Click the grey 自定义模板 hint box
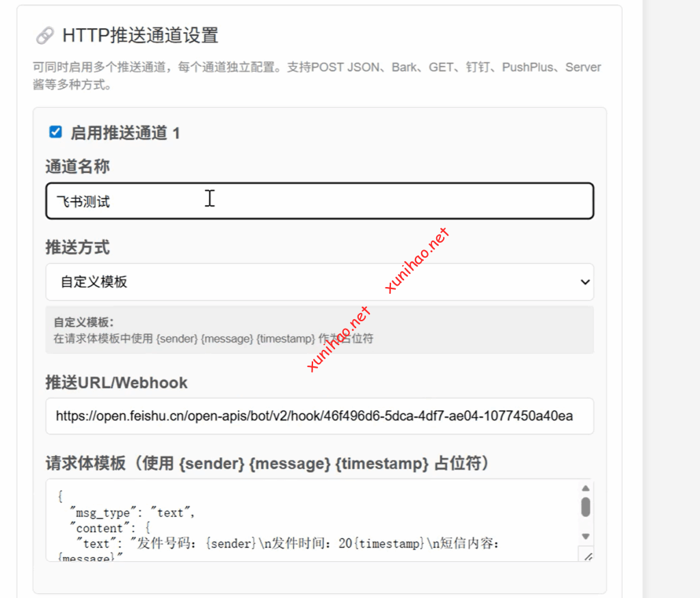This screenshot has height=598, width=700. coord(319,329)
